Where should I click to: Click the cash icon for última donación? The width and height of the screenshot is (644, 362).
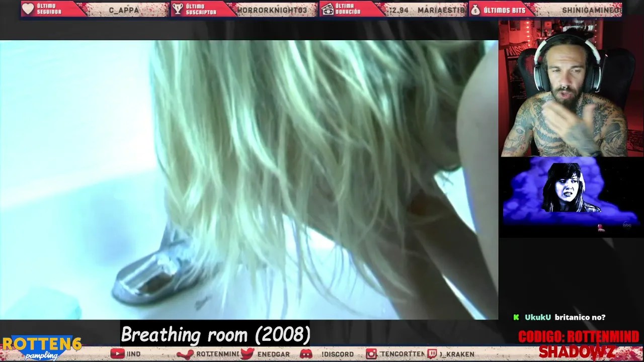tap(328, 9)
